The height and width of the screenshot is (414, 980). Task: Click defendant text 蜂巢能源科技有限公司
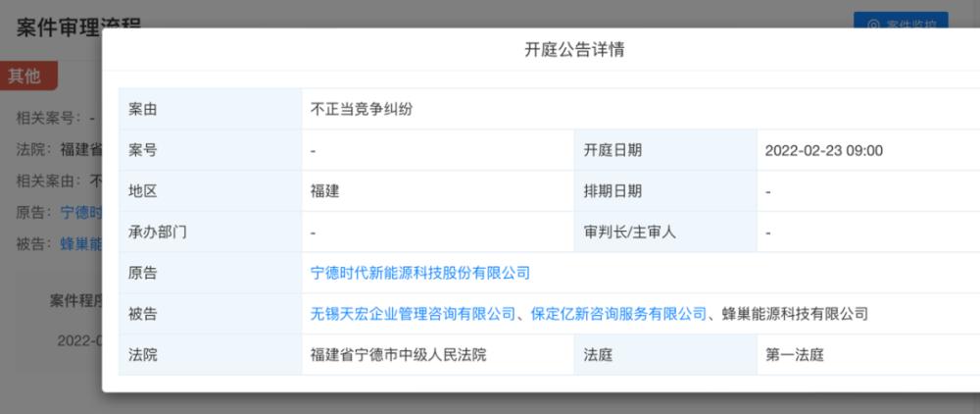click(x=795, y=313)
